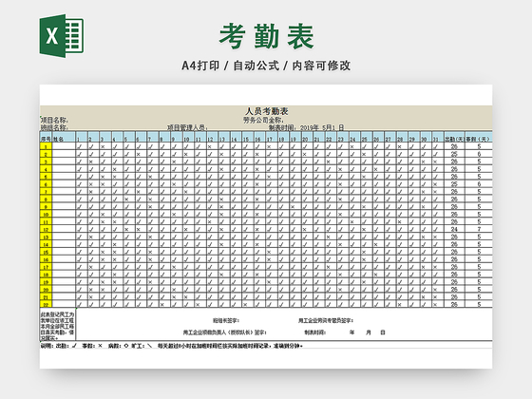
Task: Click the 序号 header cell
Action: tap(46, 137)
